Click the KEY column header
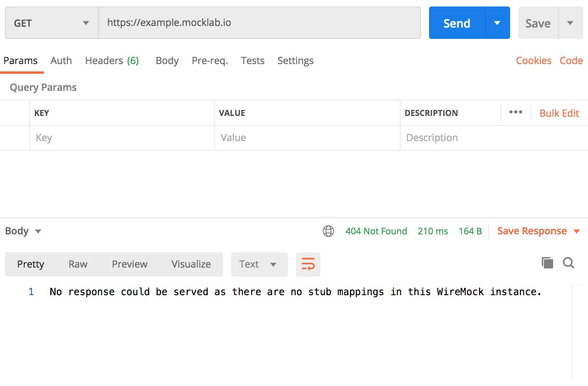Viewport: 588px width, 386px height. click(42, 113)
